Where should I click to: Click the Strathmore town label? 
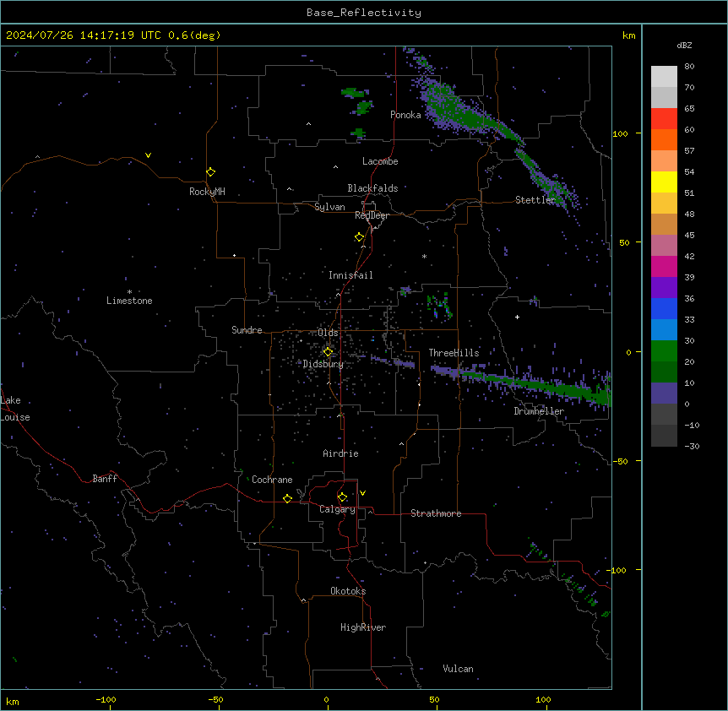436,513
